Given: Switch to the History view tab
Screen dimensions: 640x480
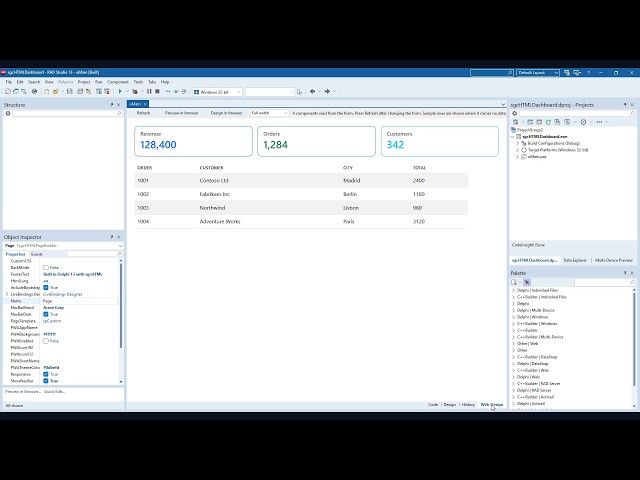Looking at the screenshot, I should pos(468,405).
